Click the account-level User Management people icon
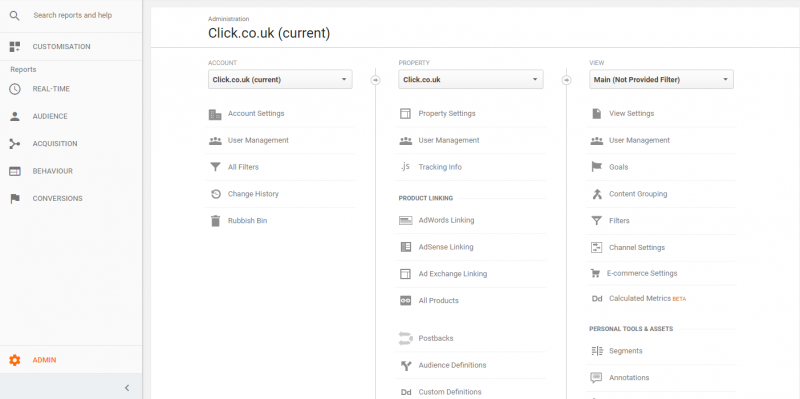Screen dimensions: 800x399 tap(215, 141)
